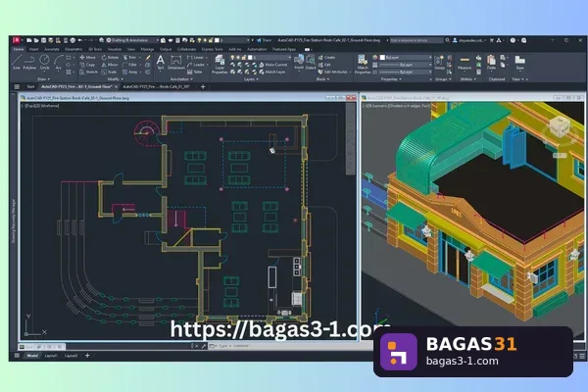Expand the Properties panel
588x392 pixels.
[391, 79]
